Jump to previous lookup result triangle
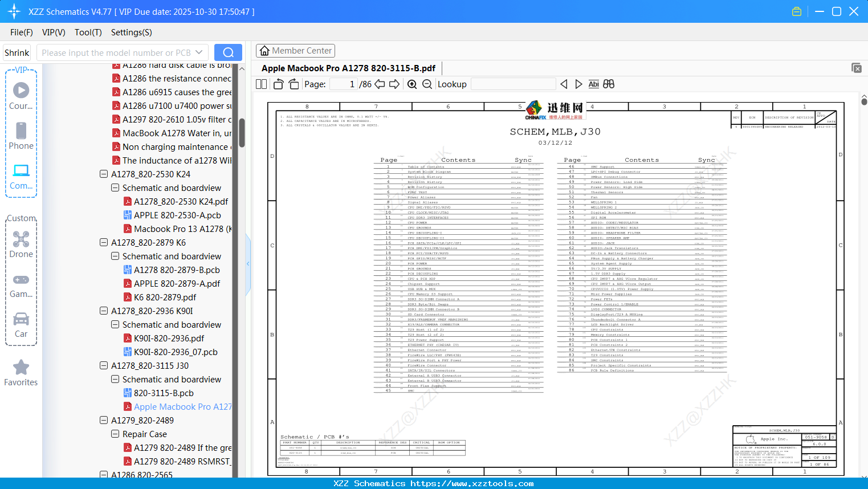This screenshot has height=489, width=868. click(x=564, y=84)
